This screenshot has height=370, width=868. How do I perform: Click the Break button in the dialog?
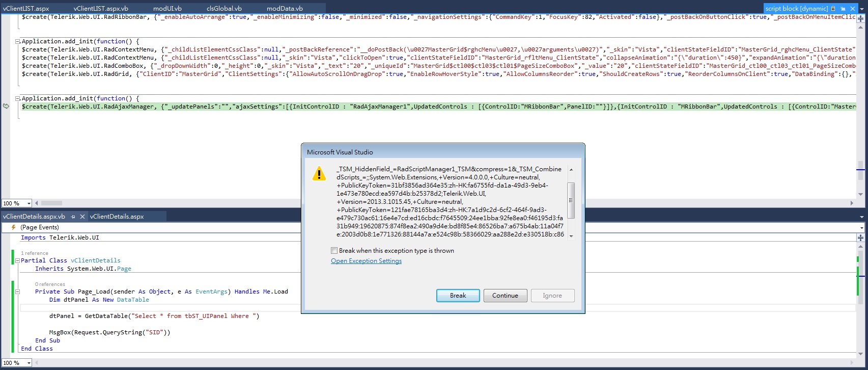[x=458, y=296]
